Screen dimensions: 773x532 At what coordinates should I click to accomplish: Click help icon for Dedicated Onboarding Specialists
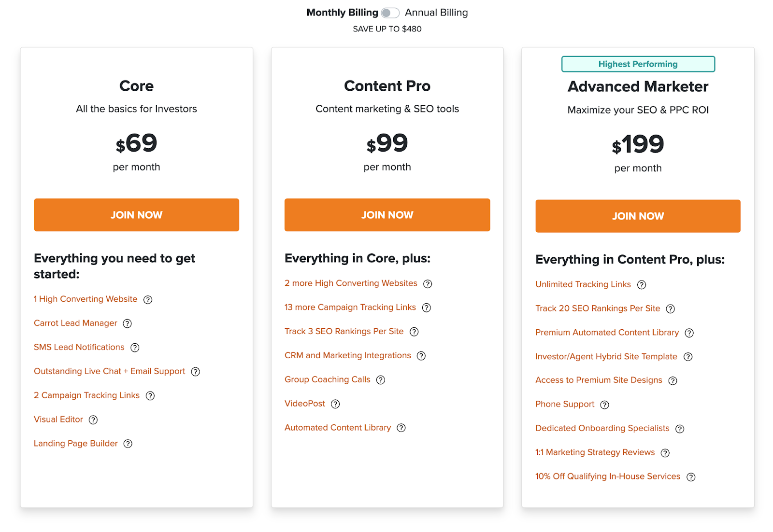[680, 429]
